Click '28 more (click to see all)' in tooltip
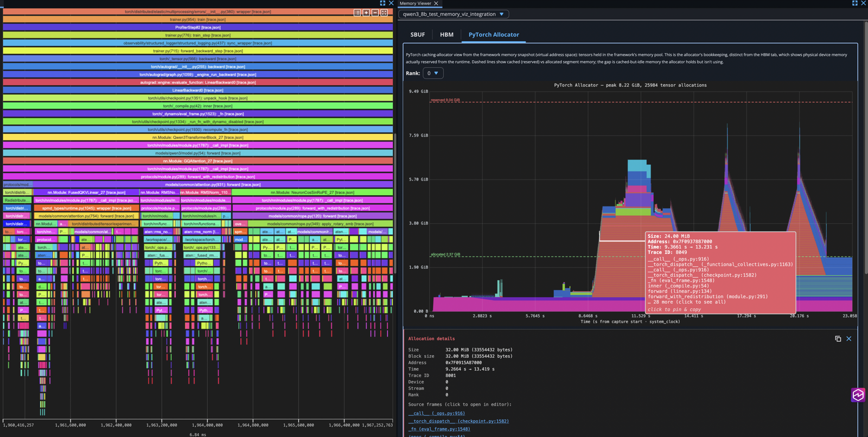This screenshot has height=437, width=868. [687, 302]
